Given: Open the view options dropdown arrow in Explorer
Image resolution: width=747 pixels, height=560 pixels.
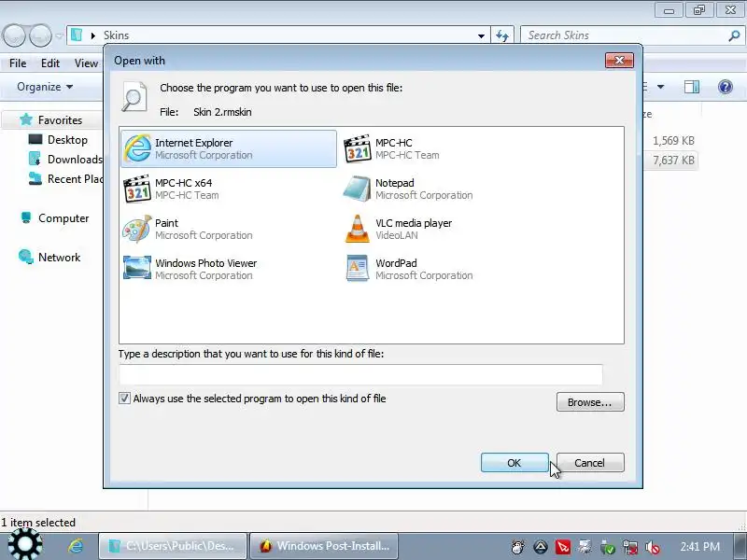Looking at the screenshot, I should (x=660, y=87).
